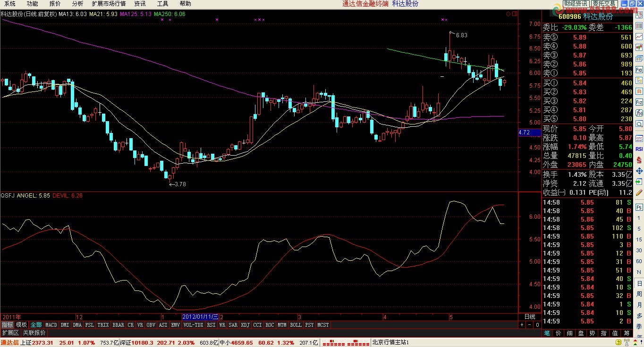644x347 pixels.
Task: Switch indicator to TRIX
Action: [103, 325]
